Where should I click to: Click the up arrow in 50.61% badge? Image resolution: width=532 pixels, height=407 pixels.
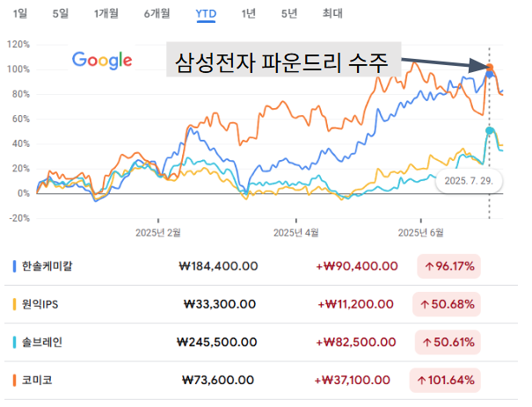coord(427,343)
